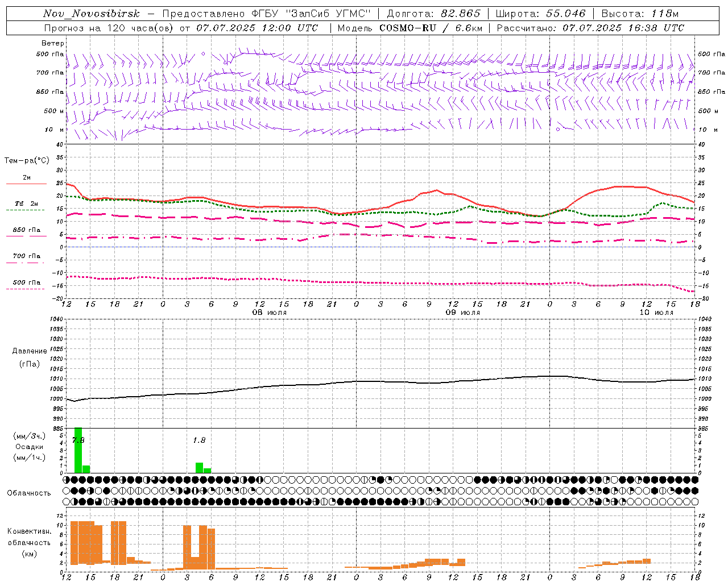Click the Высота: 118м value

pyautogui.click(x=640, y=14)
